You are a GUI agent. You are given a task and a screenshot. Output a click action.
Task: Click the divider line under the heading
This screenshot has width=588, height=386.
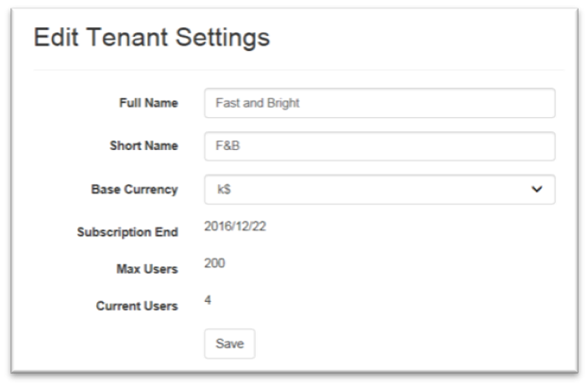tap(299, 70)
